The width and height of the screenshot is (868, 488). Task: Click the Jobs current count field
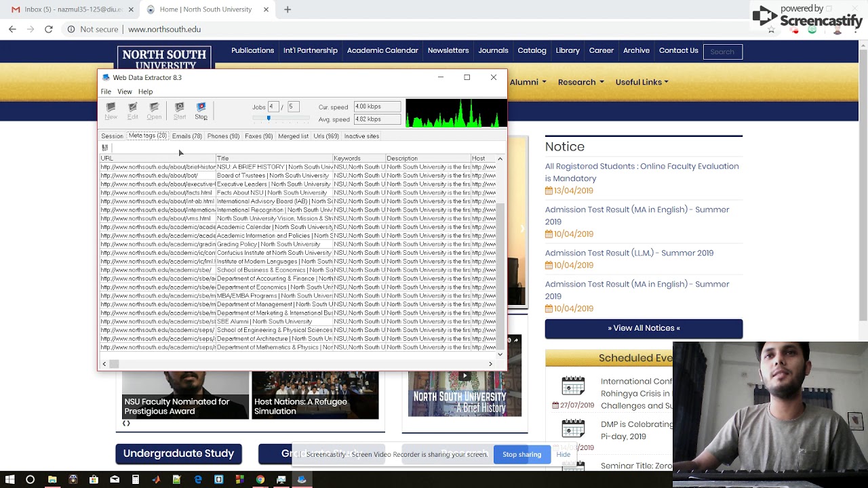coord(273,106)
